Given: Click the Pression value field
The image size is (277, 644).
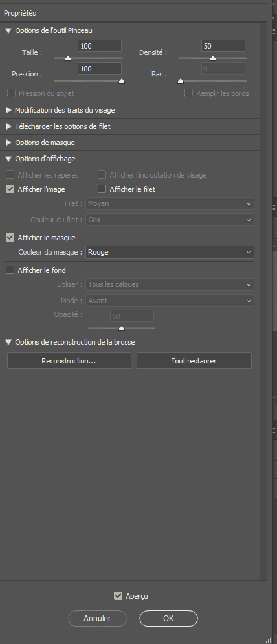Looking at the screenshot, I should pos(99,69).
